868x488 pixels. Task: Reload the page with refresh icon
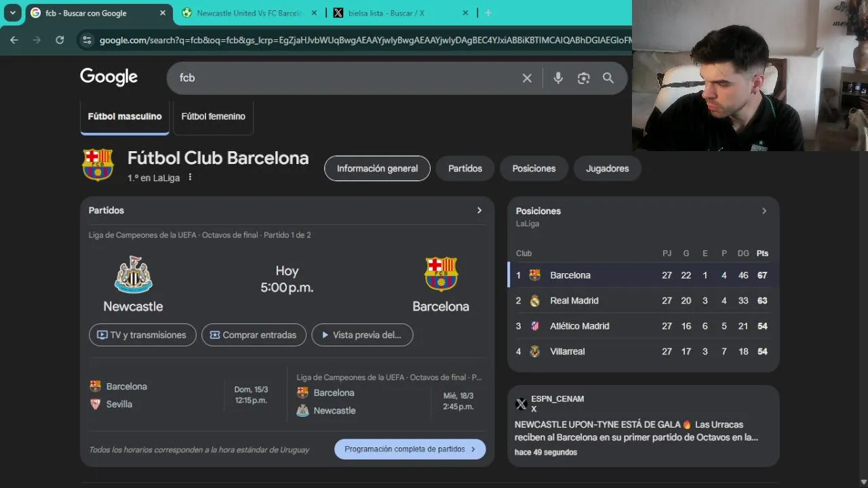pyautogui.click(x=60, y=40)
